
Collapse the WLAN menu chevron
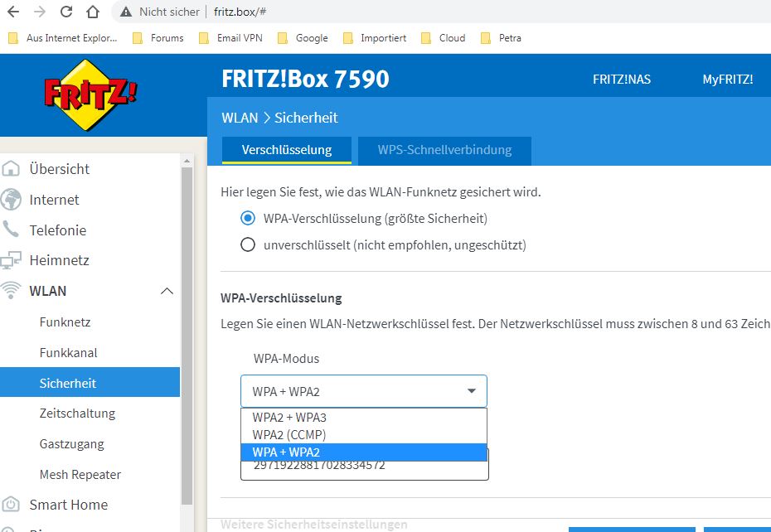tap(167, 291)
